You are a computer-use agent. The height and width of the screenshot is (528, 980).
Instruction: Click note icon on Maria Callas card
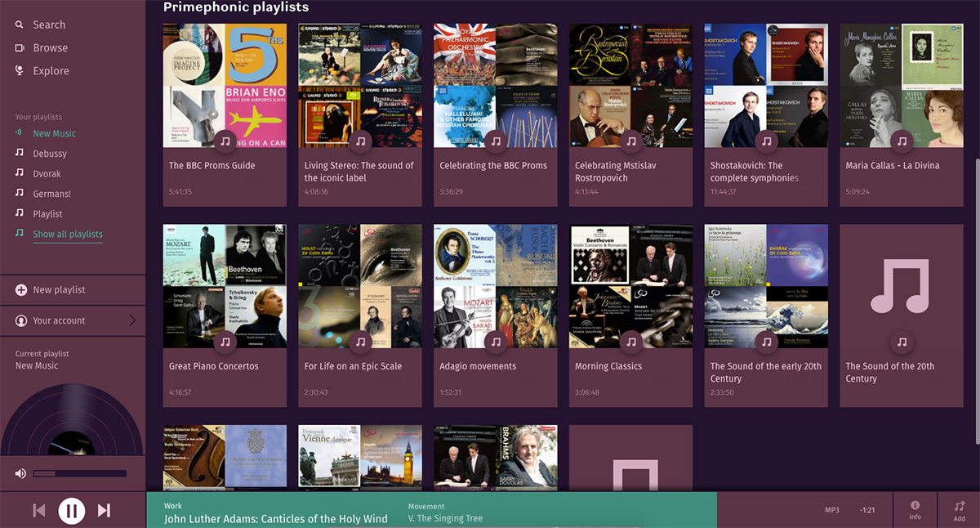902,141
